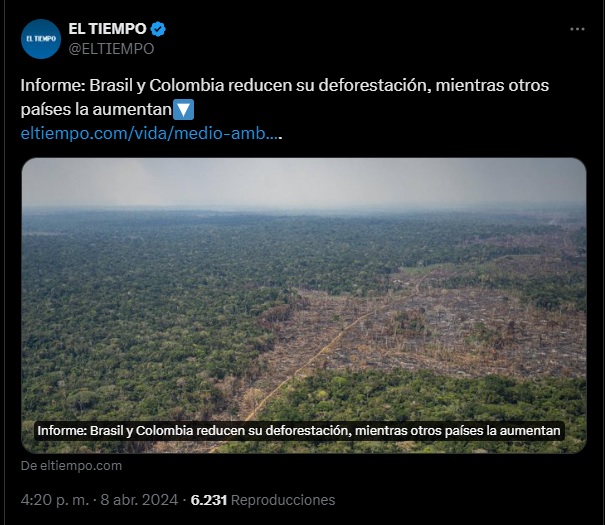
Task: Open the eltiempo.com/vida/medio-amb… link
Action: click(x=151, y=133)
